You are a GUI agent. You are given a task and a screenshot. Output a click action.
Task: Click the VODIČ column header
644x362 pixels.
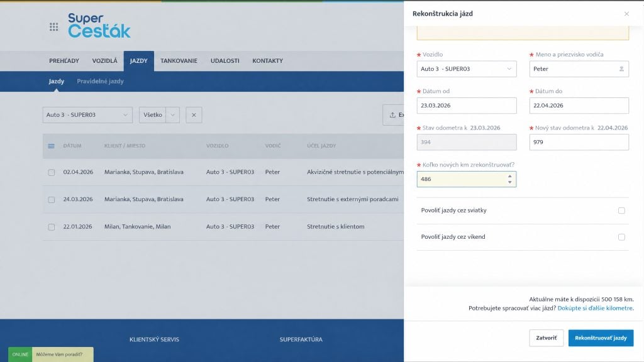(x=273, y=146)
